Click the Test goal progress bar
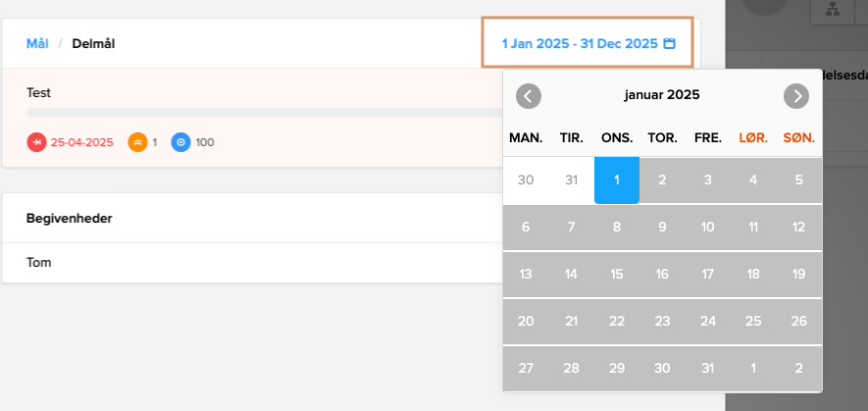Image resolution: width=868 pixels, height=411 pixels. click(x=255, y=113)
